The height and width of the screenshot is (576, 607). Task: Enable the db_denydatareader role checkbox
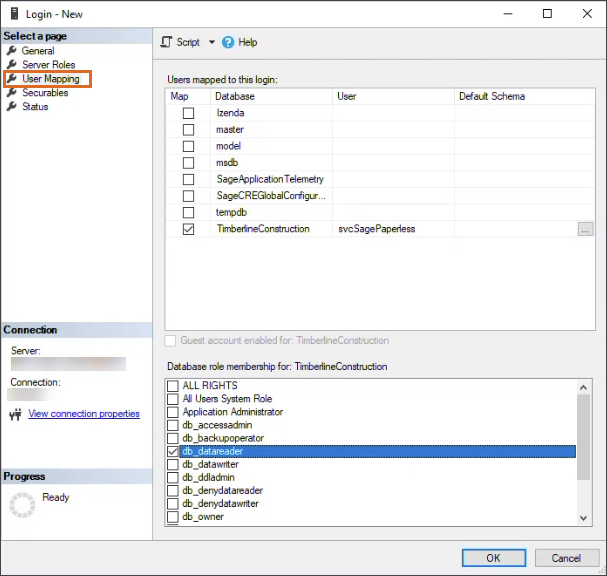173,491
